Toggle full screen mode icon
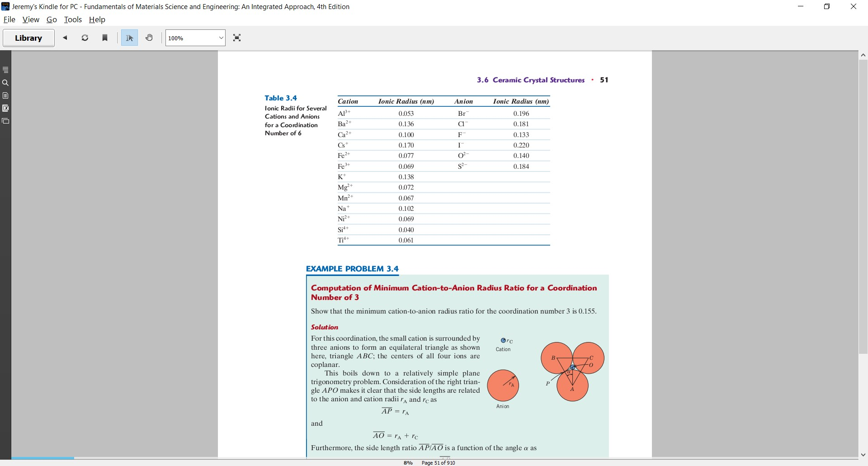Image resolution: width=868 pixels, height=466 pixels. 237,38
